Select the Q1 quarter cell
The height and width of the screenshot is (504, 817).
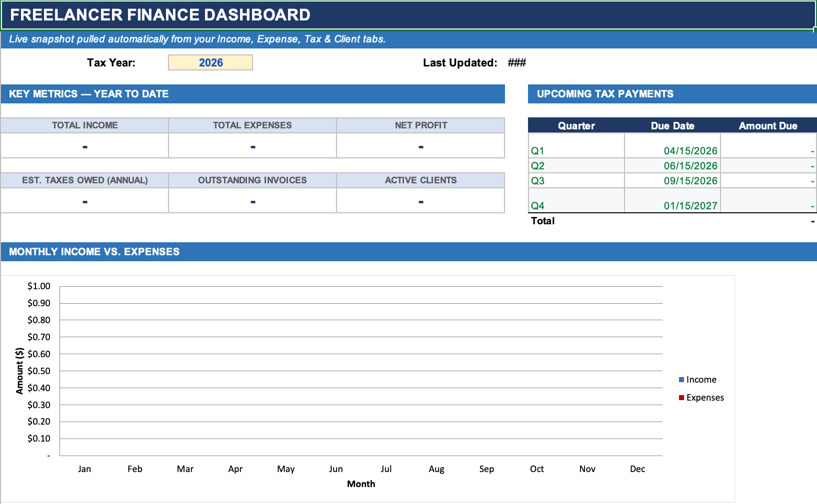point(576,146)
